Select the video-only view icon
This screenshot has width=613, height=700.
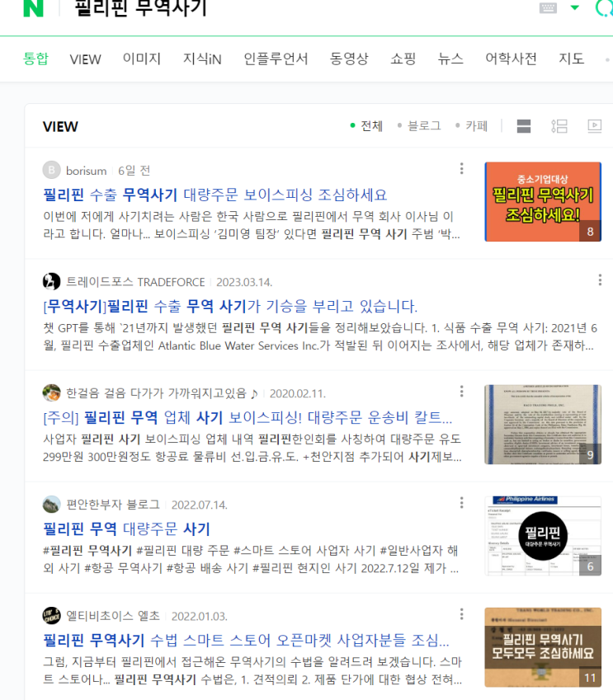point(594,126)
